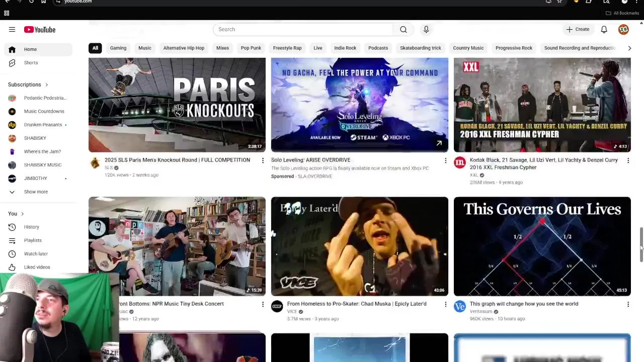Screen dimensions: 644x362
Task: Open options for Chad Muska video
Action: [445, 304]
